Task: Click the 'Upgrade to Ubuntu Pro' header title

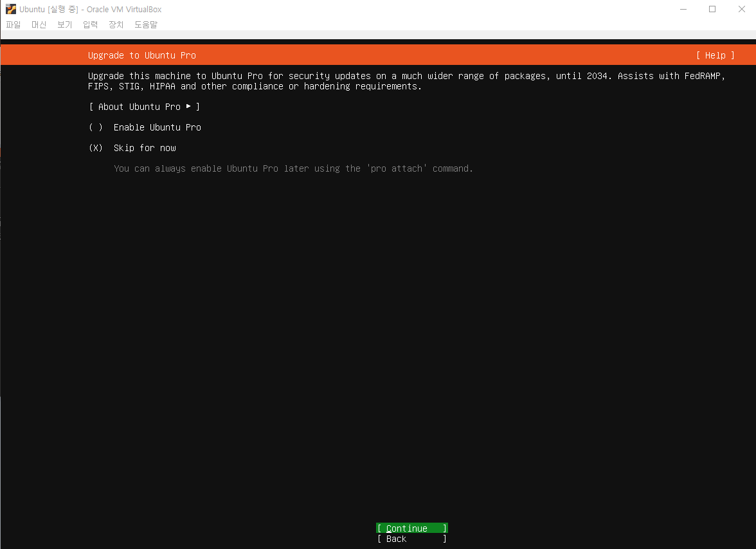Action: pos(141,55)
